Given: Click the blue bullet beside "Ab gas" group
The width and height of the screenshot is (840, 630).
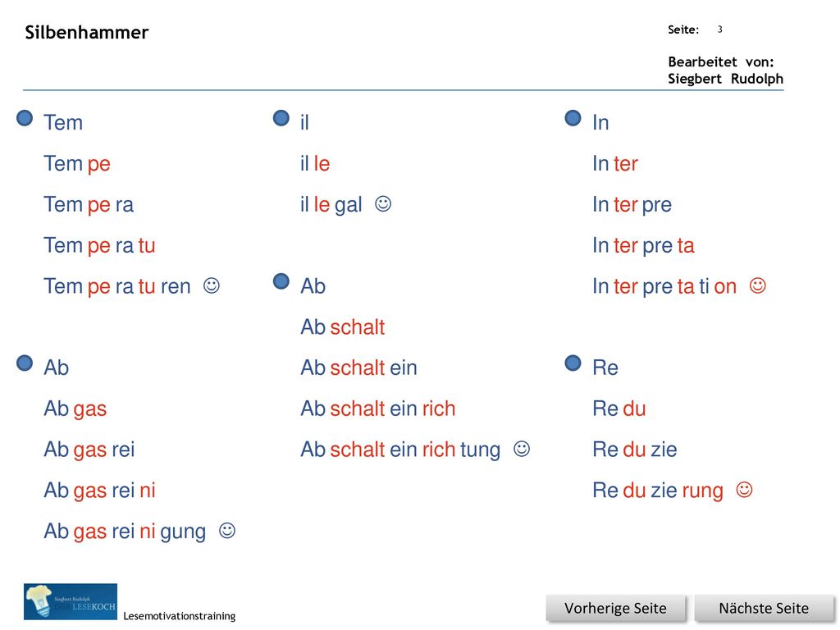Looking at the screenshot, I should coord(25,363).
